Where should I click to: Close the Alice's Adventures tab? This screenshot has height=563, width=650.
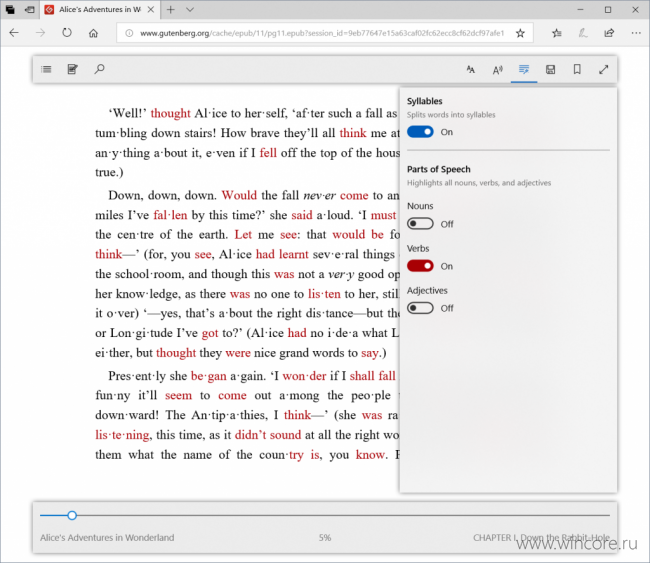click(151, 10)
